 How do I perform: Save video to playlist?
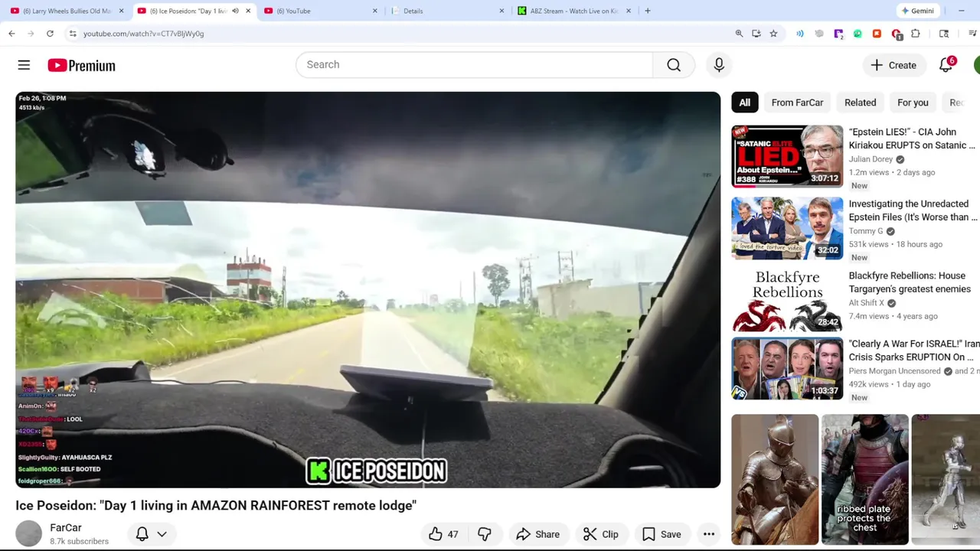[x=661, y=534]
